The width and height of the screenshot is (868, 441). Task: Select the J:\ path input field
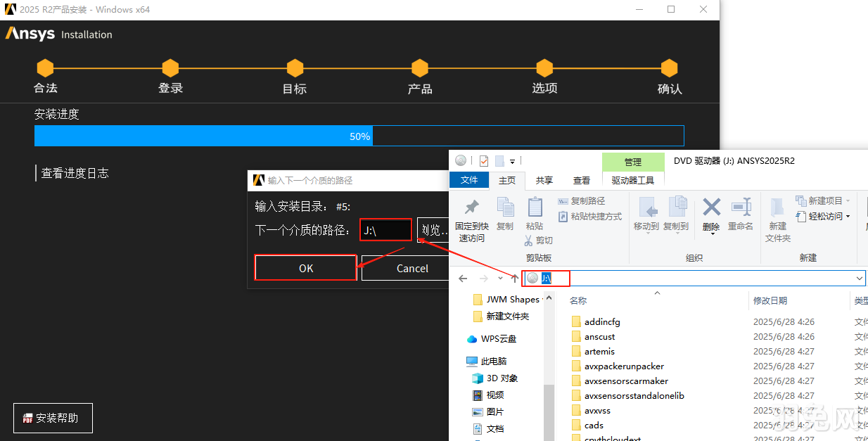pos(385,229)
